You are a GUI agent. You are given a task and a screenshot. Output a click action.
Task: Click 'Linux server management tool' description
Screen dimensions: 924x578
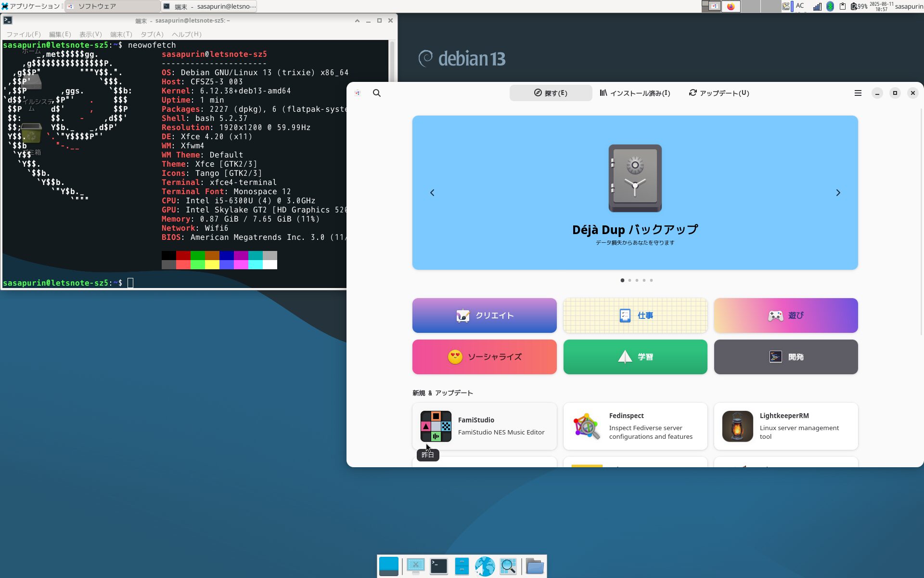pyautogui.click(x=799, y=432)
